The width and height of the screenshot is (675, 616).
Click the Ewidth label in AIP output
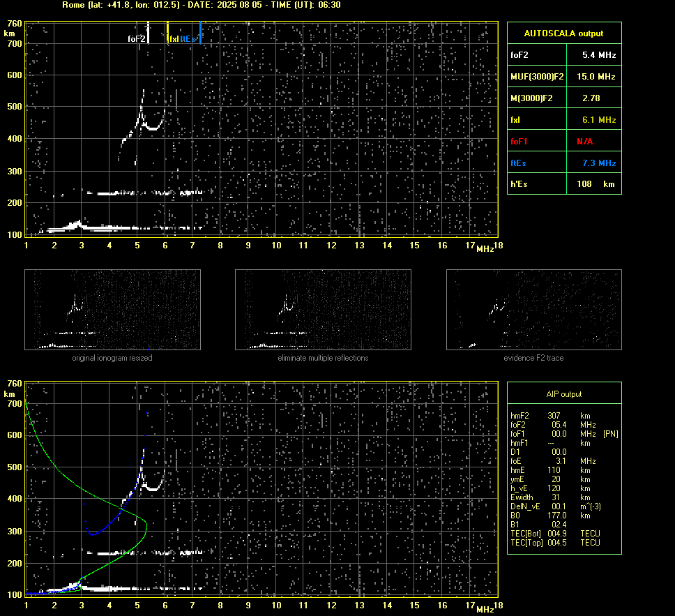tap(522, 497)
